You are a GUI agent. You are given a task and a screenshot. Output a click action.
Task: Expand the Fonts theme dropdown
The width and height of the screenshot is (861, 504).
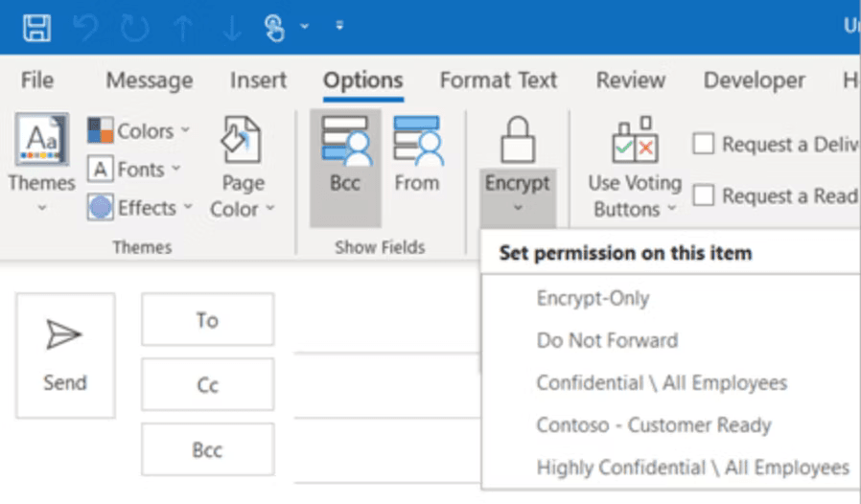point(134,169)
